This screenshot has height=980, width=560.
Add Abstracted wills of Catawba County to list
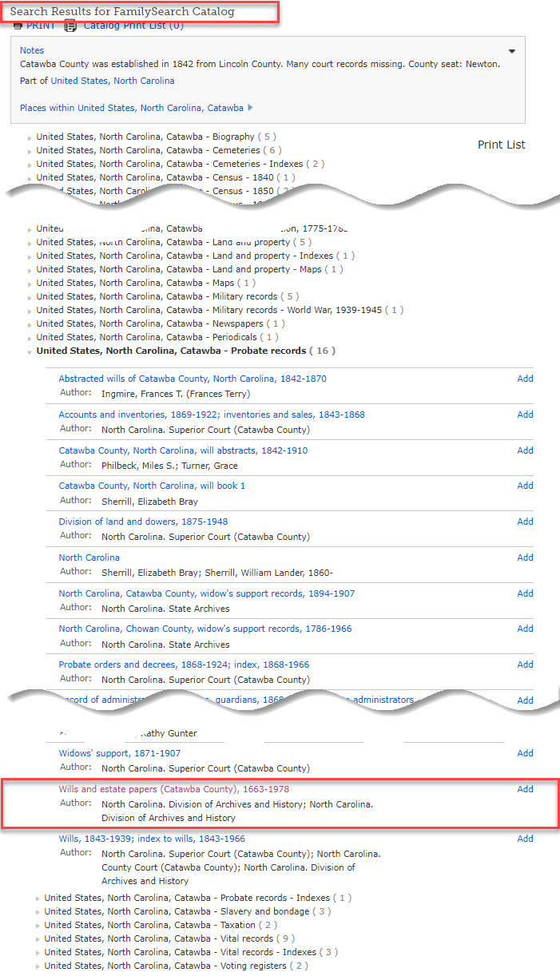click(525, 379)
